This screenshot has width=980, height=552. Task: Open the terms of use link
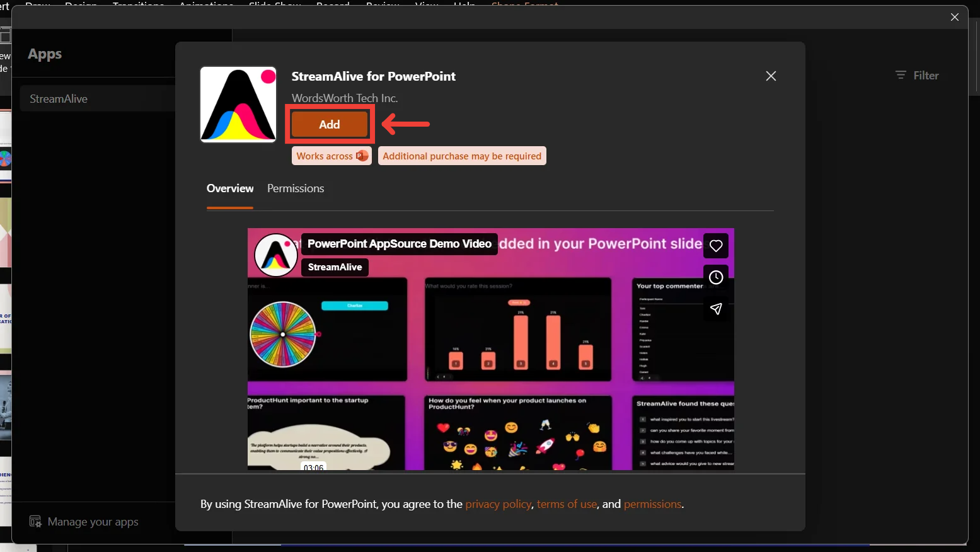click(567, 504)
